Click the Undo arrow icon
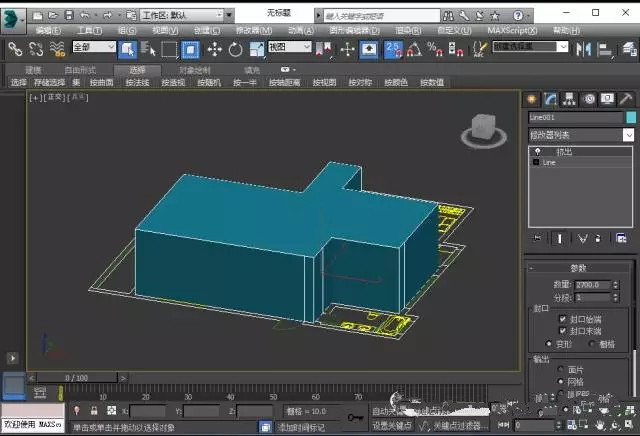The height and width of the screenshot is (436, 640). tap(84, 16)
